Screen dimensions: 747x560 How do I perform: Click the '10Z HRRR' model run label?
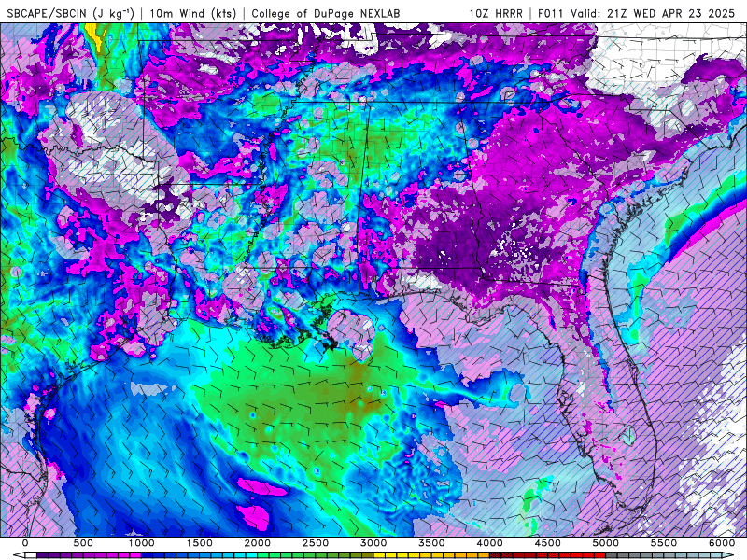(x=496, y=13)
